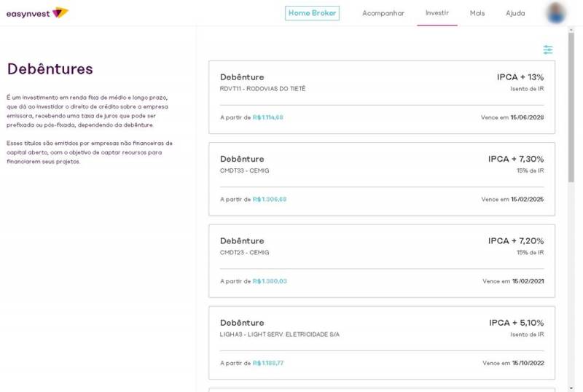The height and width of the screenshot is (392, 583).
Task: Open the CMDT23 CEMIG debenture card
Action: click(382, 261)
